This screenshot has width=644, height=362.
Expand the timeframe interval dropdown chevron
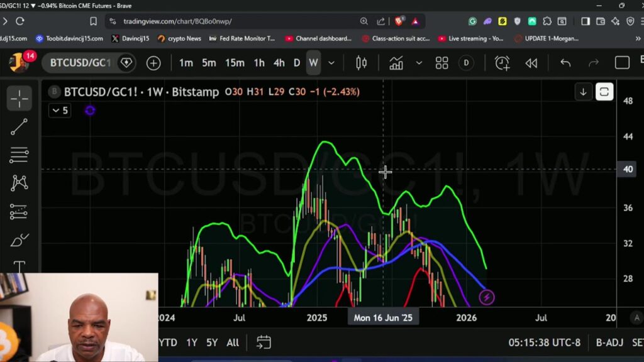click(x=331, y=63)
